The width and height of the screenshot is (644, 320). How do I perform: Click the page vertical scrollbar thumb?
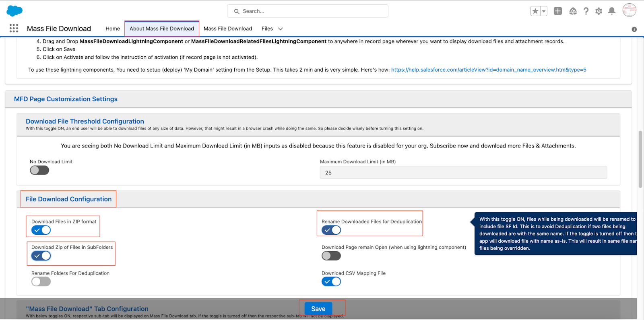[640, 159]
